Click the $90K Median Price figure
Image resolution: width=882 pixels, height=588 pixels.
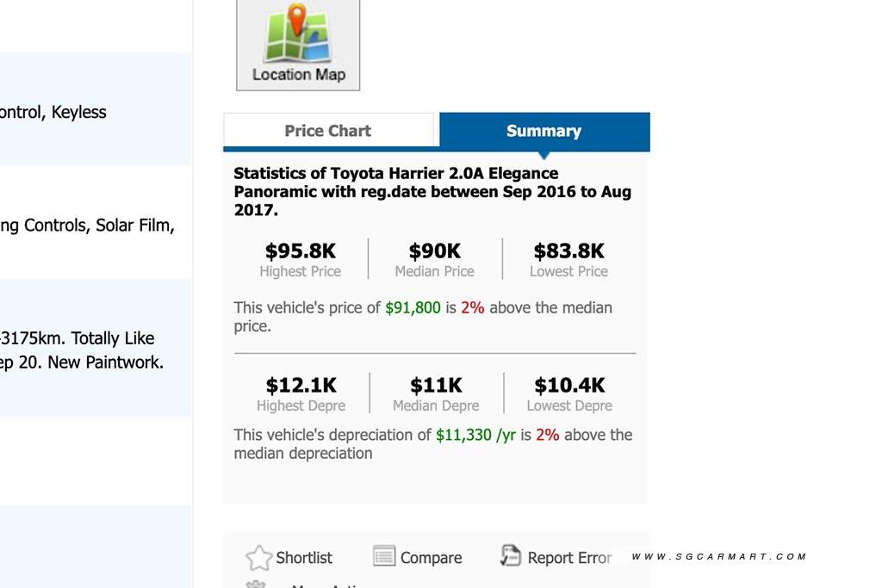click(434, 251)
